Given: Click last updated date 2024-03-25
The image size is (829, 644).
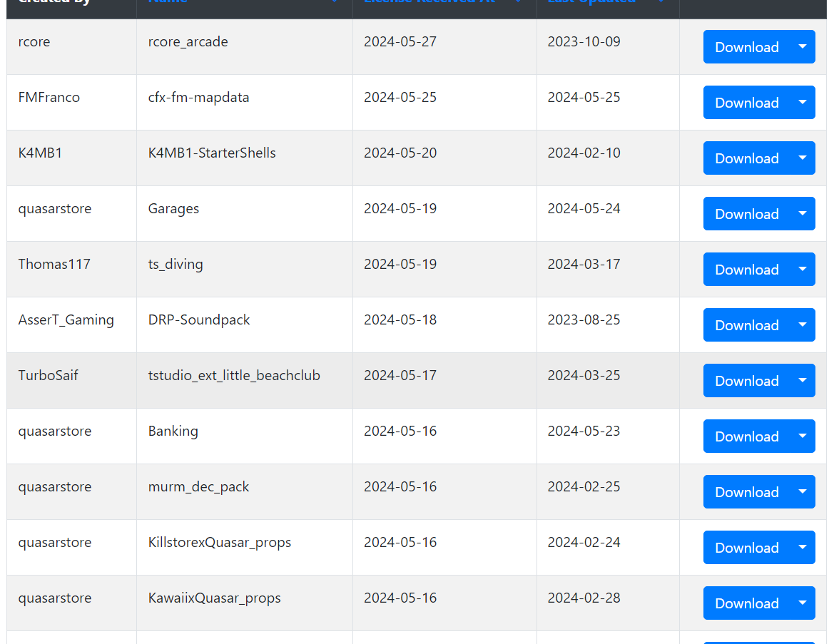Looking at the screenshot, I should coord(584,375).
